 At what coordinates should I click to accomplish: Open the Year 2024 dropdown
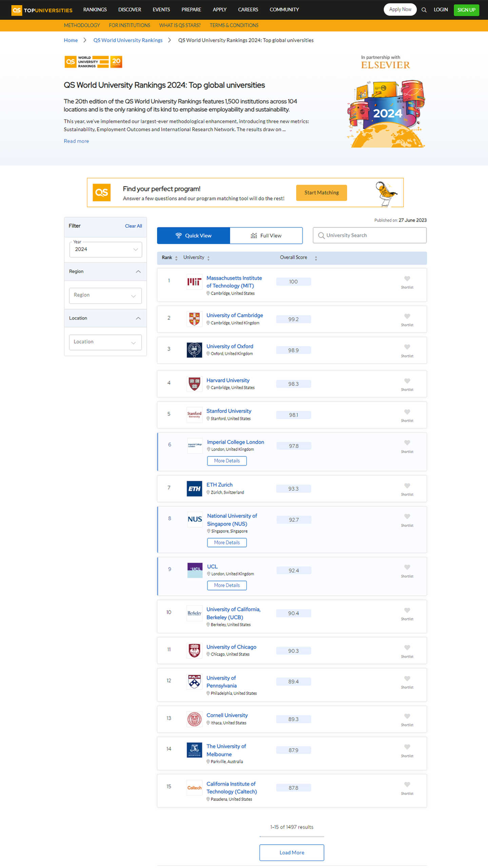(x=105, y=249)
